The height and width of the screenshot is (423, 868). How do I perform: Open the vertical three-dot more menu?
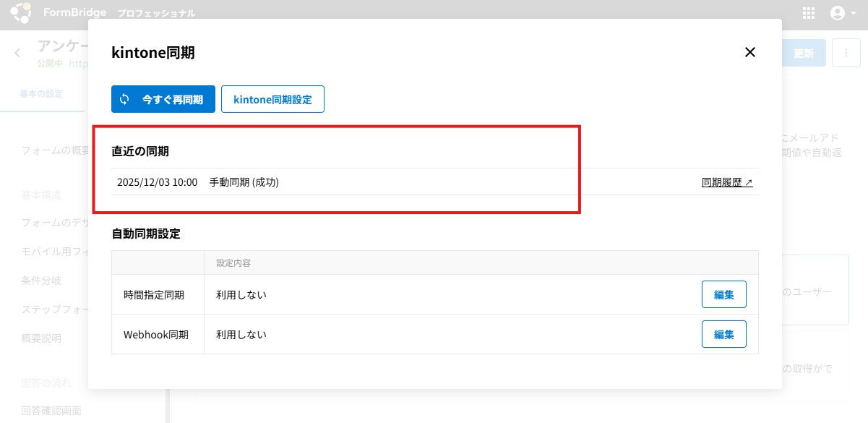pyautogui.click(x=845, y=53)
